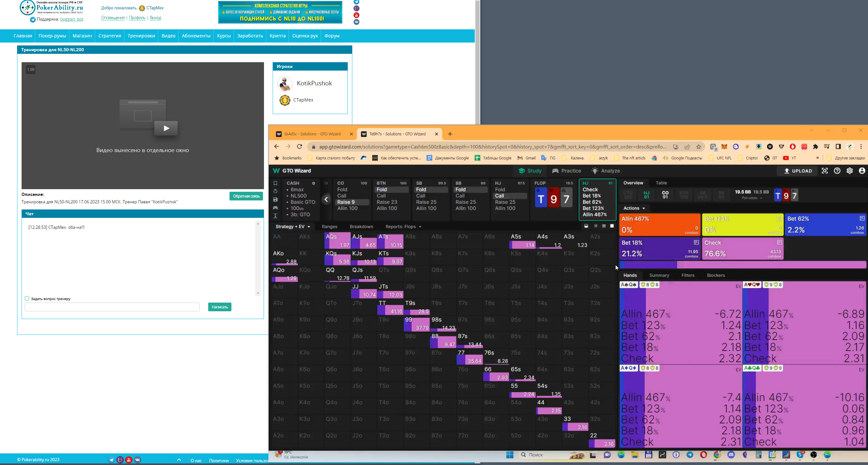Switch matrix view to compact grid icon
The image size is (868, 465).
[x=595, y=226]
